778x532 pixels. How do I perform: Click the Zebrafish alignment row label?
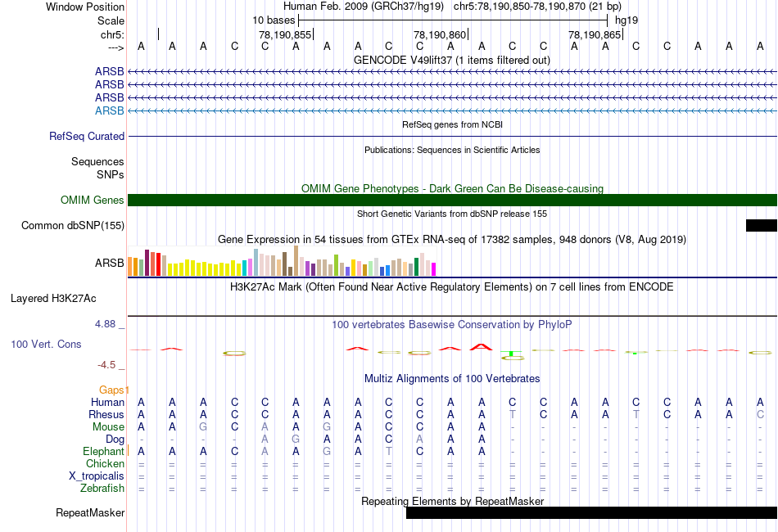pos(102,489)
